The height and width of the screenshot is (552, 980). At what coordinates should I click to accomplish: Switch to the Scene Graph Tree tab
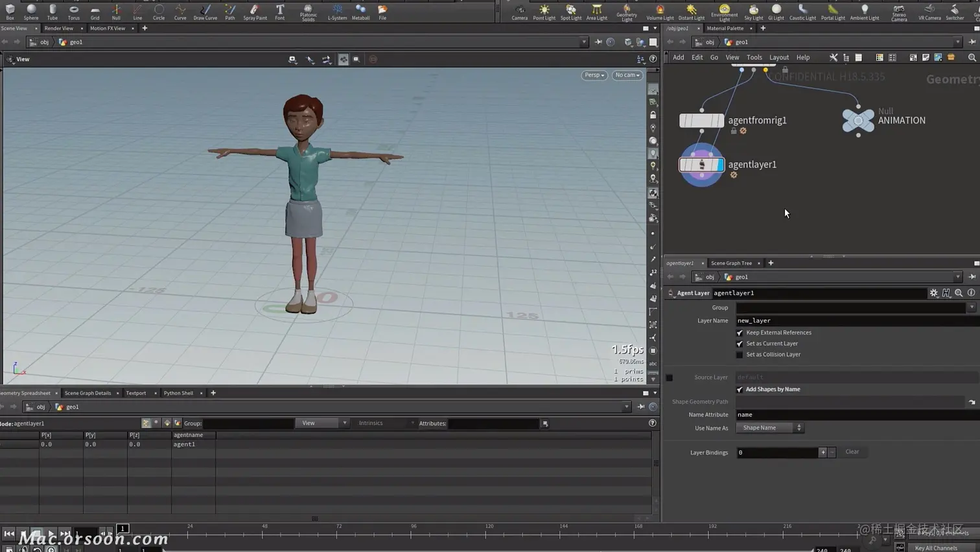(731, 263)
